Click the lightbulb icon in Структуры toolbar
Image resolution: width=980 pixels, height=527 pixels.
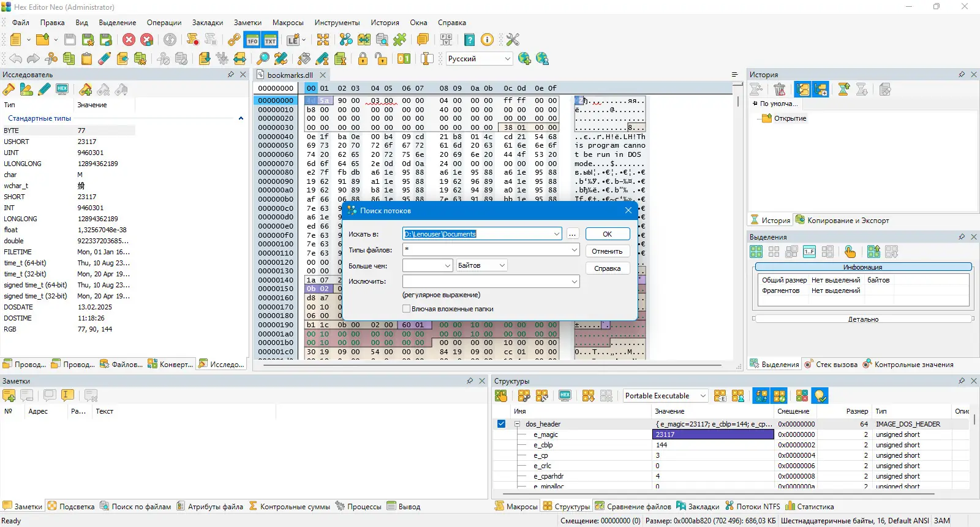coord(820,396)
